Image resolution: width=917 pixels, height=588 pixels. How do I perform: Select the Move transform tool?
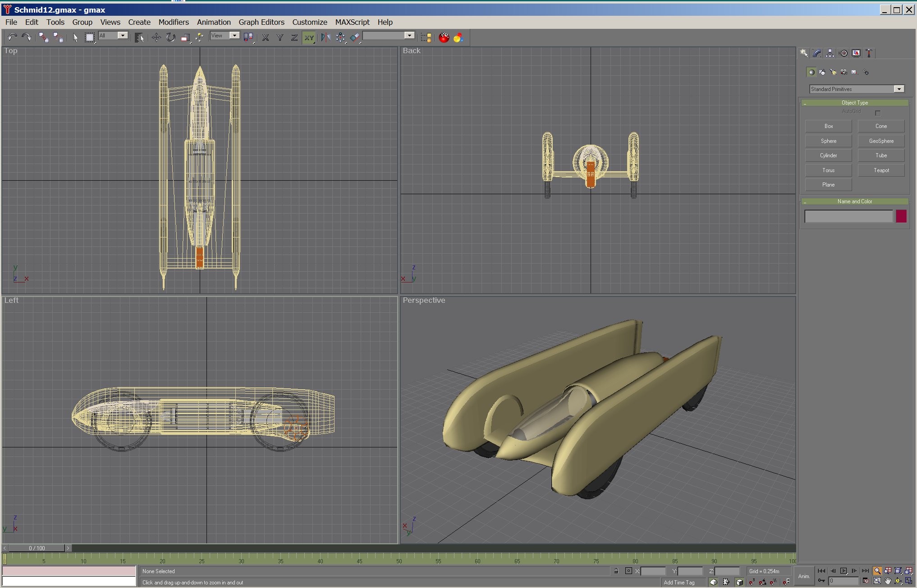[156, 37]
